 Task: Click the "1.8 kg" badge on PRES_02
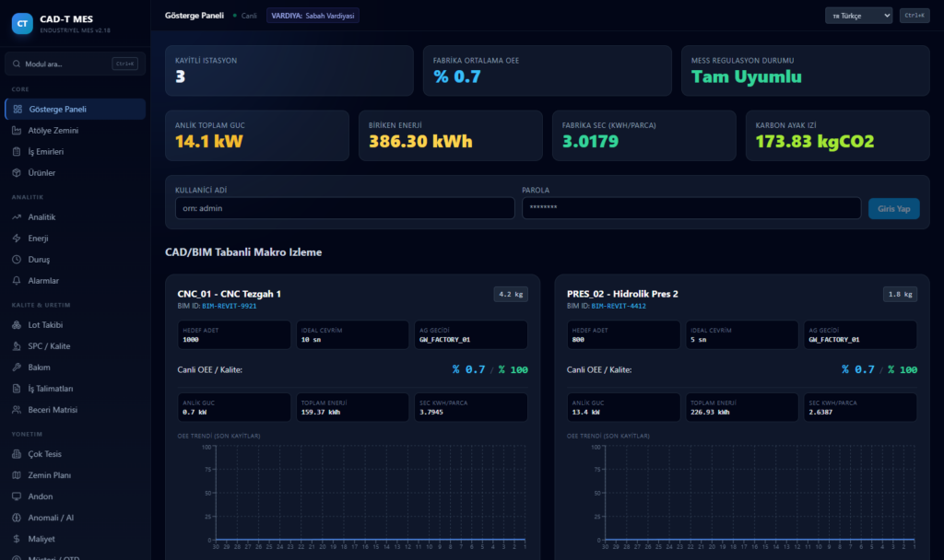point(900,294)
